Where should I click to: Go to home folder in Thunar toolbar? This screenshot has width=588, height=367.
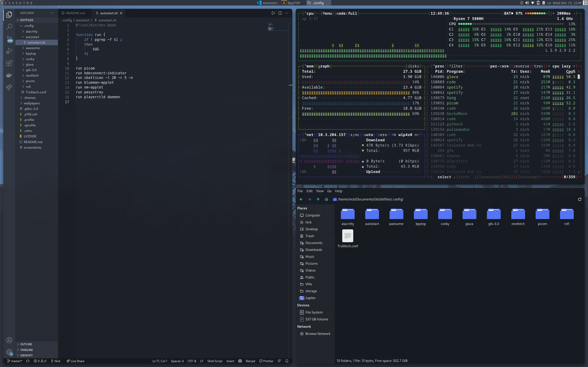pos(326,199)
